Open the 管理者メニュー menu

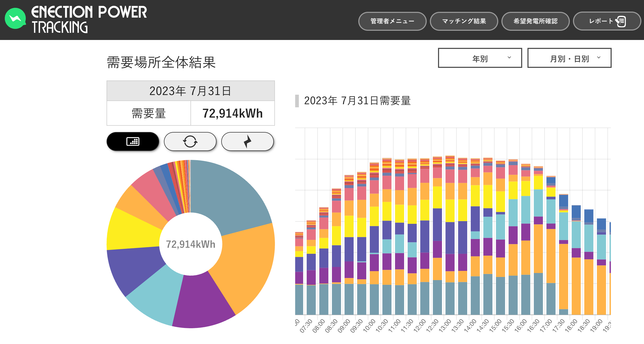tap(392, 22)
